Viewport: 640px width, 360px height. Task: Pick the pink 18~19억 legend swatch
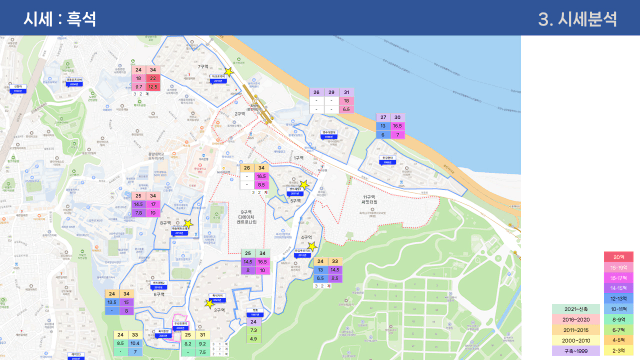click(x=618, y=267)
